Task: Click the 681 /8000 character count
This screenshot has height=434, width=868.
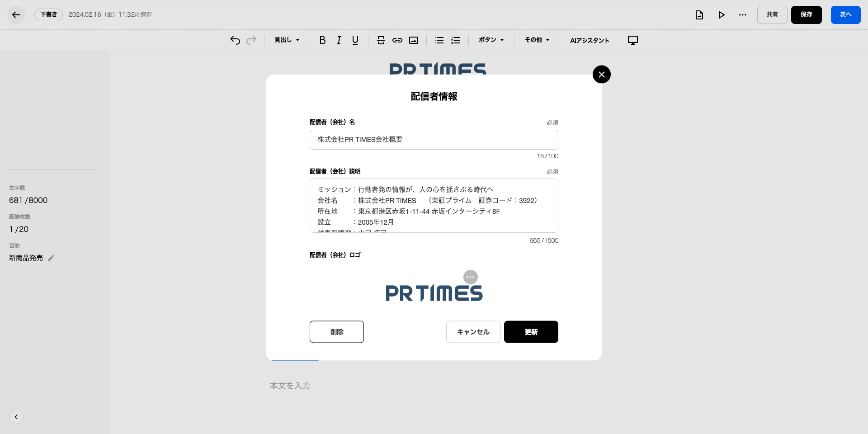Action: pyautogui.click(x=28, y=200)
